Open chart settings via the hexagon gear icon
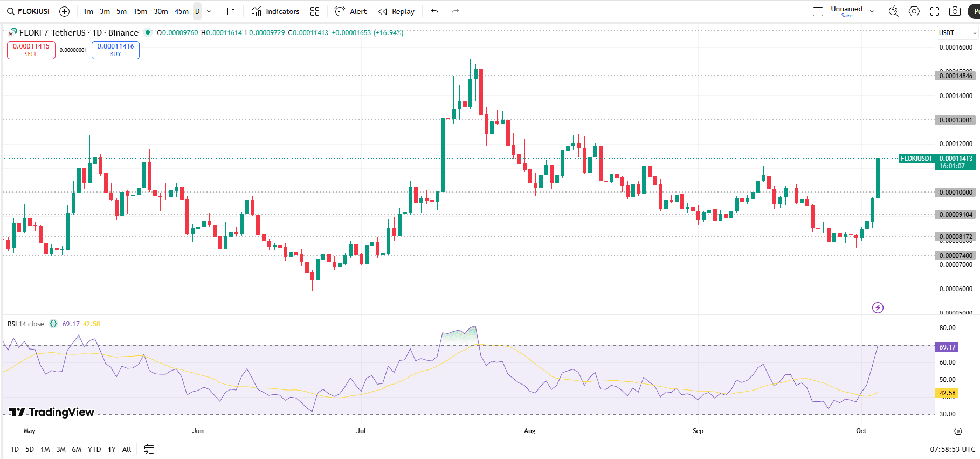The image size is (980, 459). (x=914, y=11)
